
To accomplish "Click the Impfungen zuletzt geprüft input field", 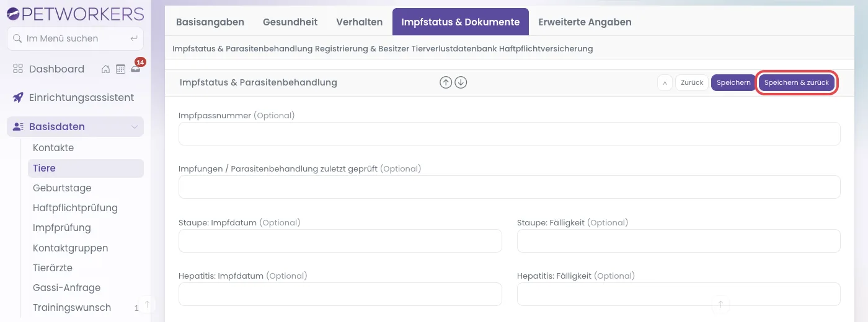I will (x=509, y=187).
